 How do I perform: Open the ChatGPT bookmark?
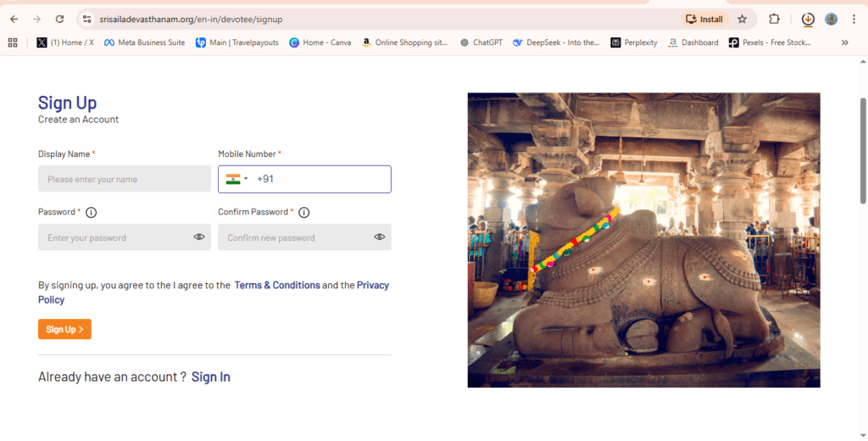(x=481, y=42)
